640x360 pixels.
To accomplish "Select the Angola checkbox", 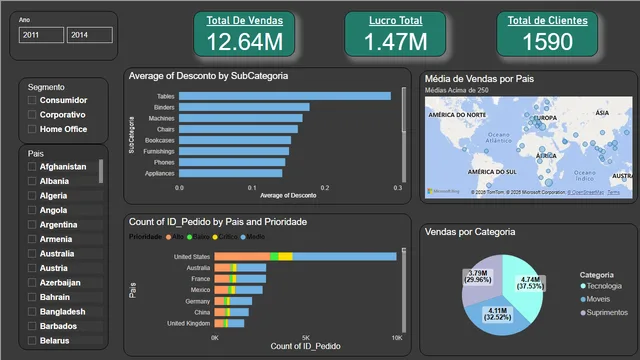I will coord(32,210).
